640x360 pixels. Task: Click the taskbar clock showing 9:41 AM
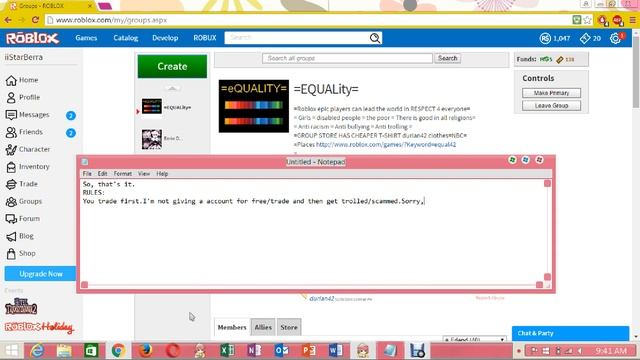(x=611, y=351)
